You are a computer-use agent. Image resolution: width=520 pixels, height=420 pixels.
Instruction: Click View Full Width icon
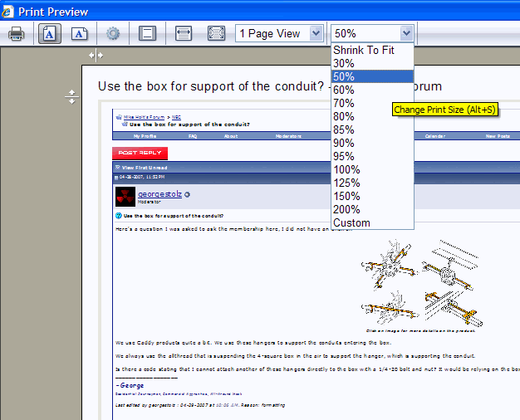point(184,33)
